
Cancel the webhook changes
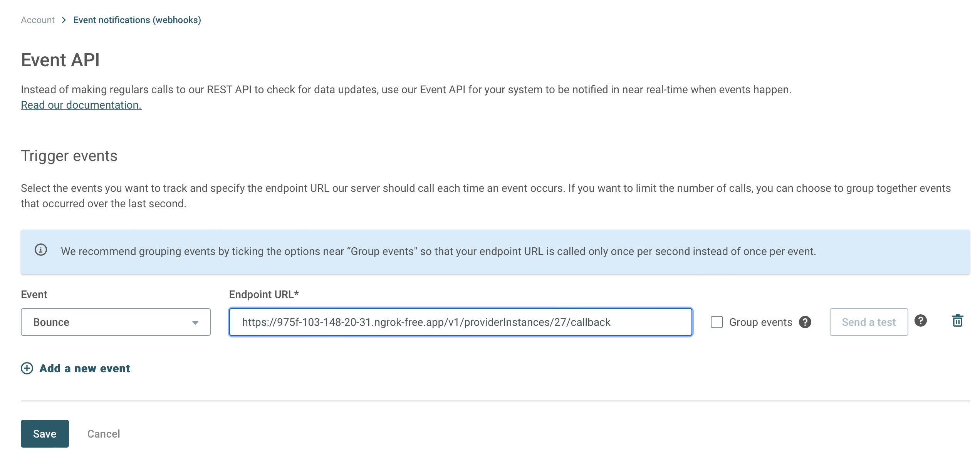(x=104, y=434)
